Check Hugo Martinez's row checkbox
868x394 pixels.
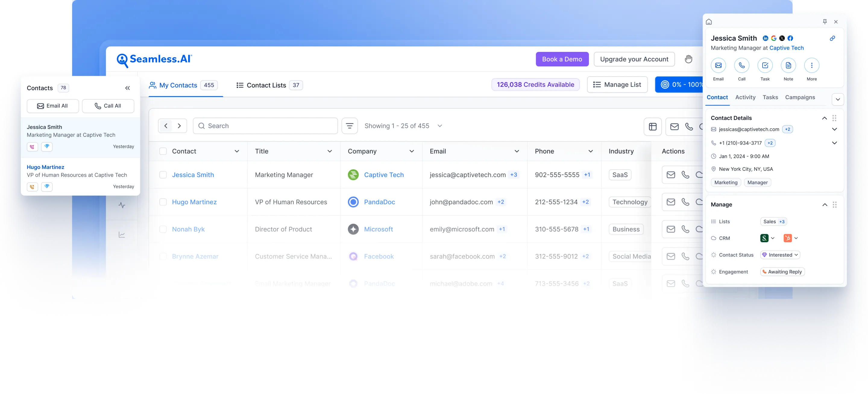163,202
